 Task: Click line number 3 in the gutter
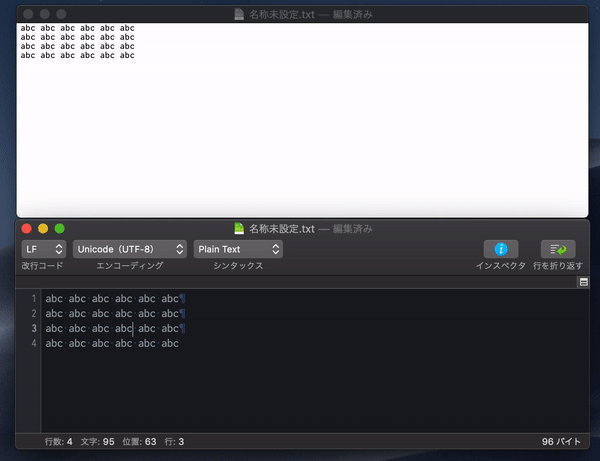point(34,328)
